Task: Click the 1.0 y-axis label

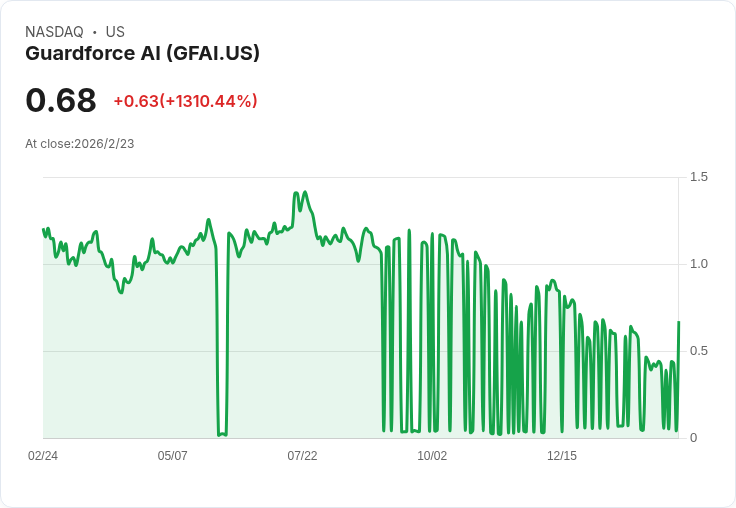Action: pyautogui.click(x=699, y=264)
